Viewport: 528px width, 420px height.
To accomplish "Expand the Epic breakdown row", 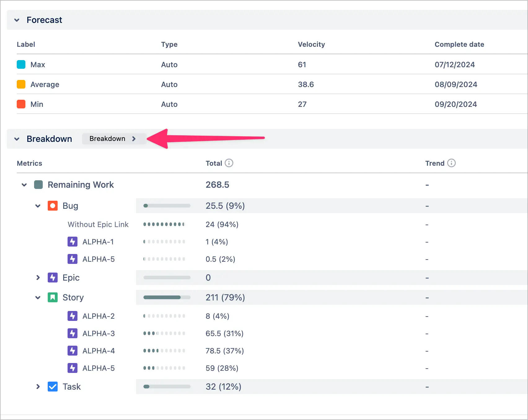I will tap(38, 278).
